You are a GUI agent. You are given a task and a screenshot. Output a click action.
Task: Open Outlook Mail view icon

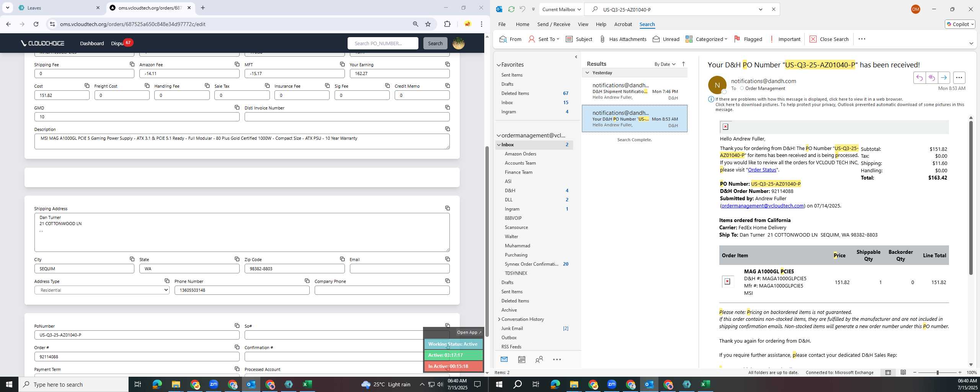tap(504, 359)
